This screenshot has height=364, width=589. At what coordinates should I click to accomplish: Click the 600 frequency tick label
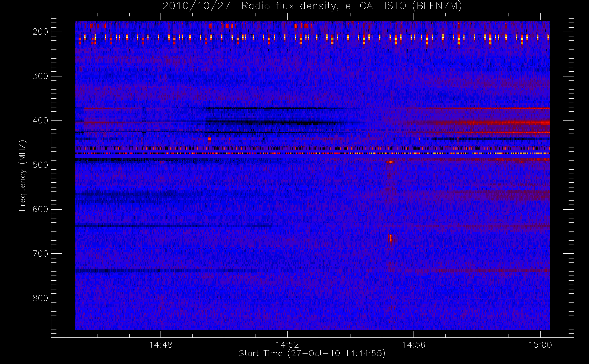pos(40,209)
